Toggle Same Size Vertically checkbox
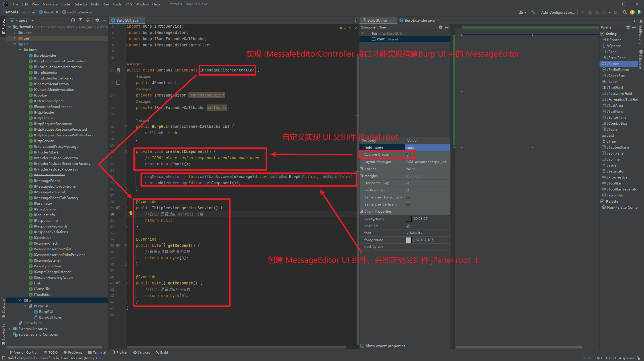The width and height of the screenshot is (644, 361). click(x=408, y=204)
